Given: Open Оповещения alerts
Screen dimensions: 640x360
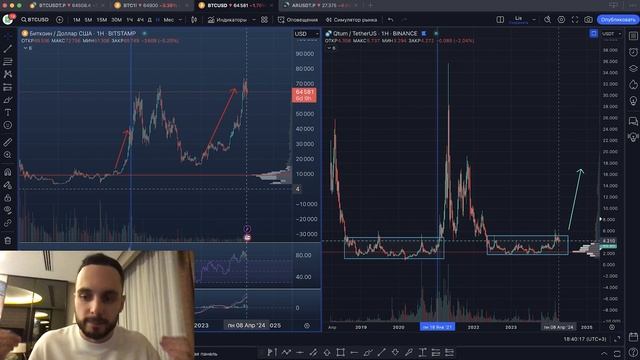Looking at the screenshot, I should [298, 20].
